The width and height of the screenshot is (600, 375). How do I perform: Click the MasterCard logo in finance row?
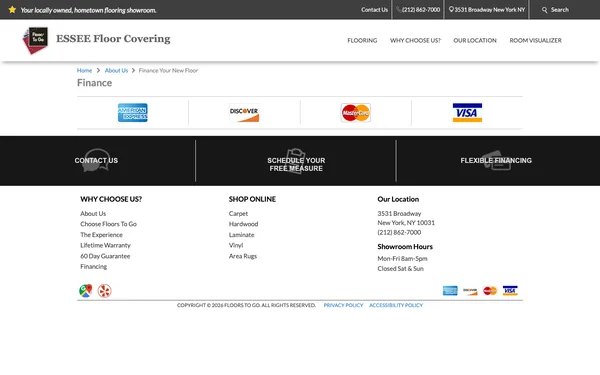[355, 112]
